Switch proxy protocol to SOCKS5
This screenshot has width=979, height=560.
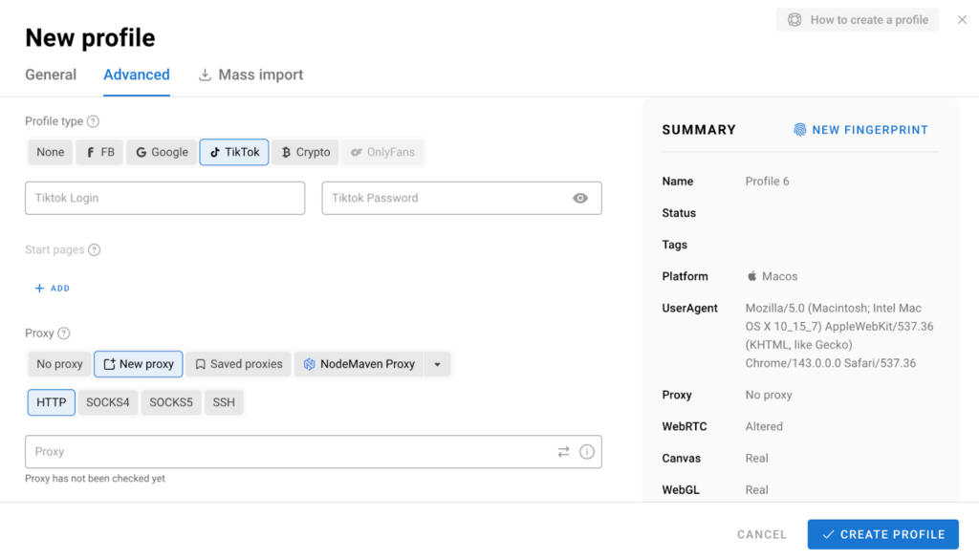point(170,401)
